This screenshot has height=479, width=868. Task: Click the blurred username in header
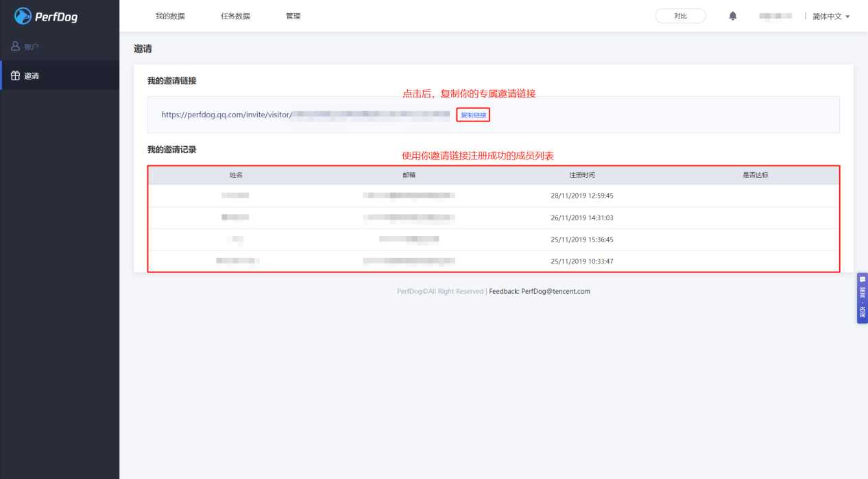coord(775,16)
